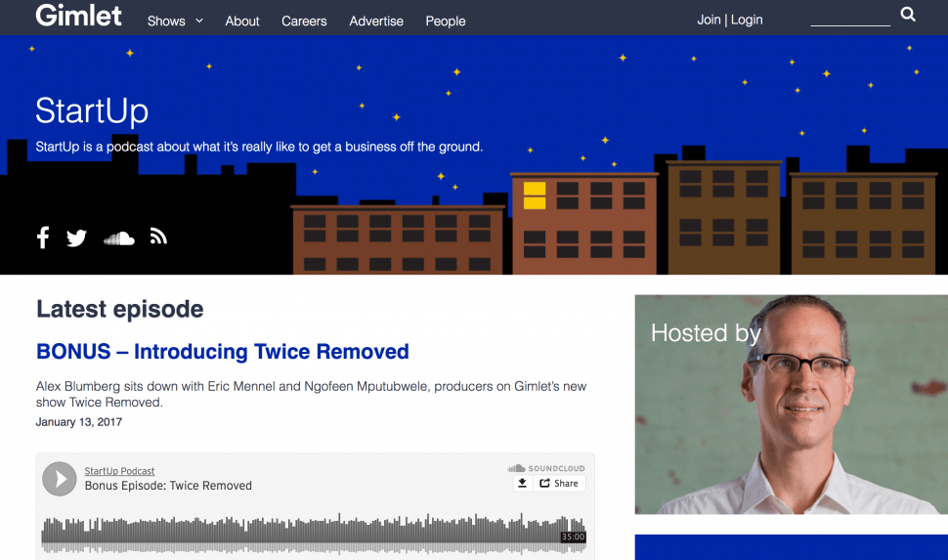Play the Bonus Episode audio

click(x=60, y=479)
